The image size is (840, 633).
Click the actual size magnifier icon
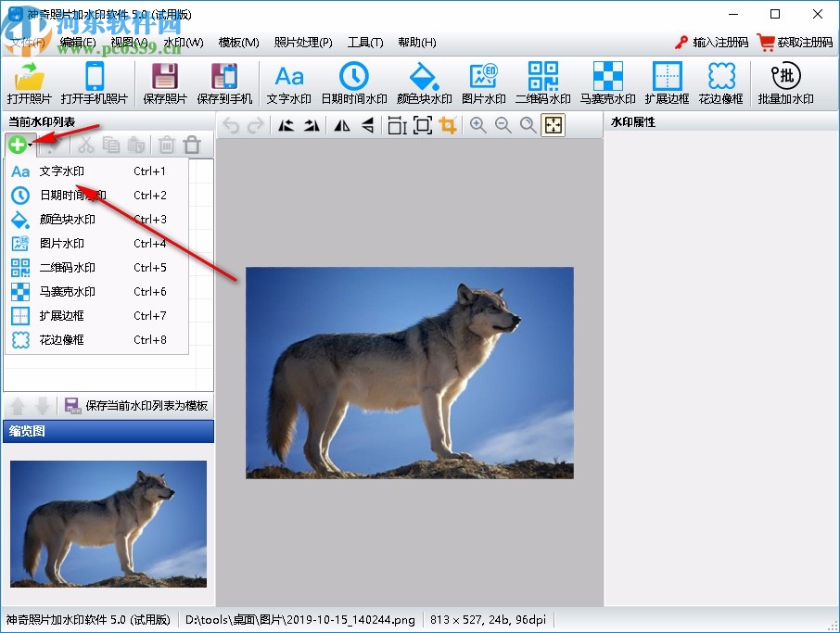tap(528, 125)
